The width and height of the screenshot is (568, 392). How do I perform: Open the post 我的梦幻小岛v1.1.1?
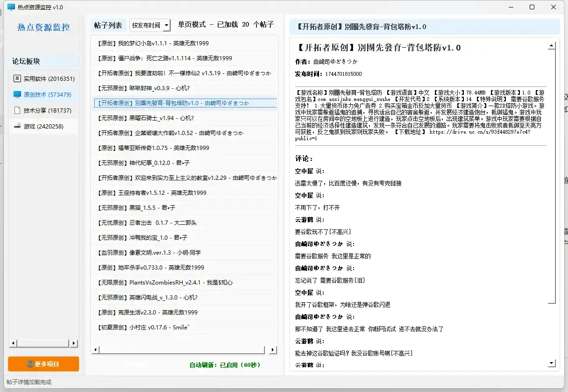[185, 43]
